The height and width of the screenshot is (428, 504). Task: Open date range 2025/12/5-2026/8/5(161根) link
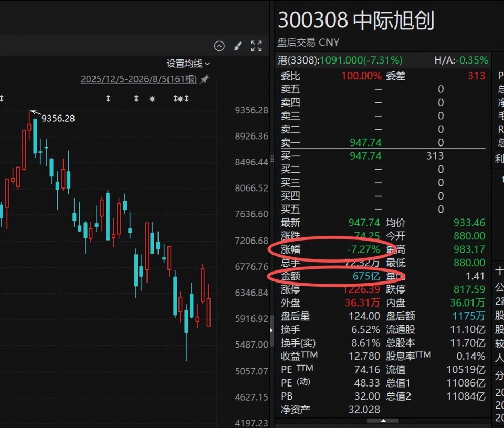pyautogui.click(x=139, y=79)
